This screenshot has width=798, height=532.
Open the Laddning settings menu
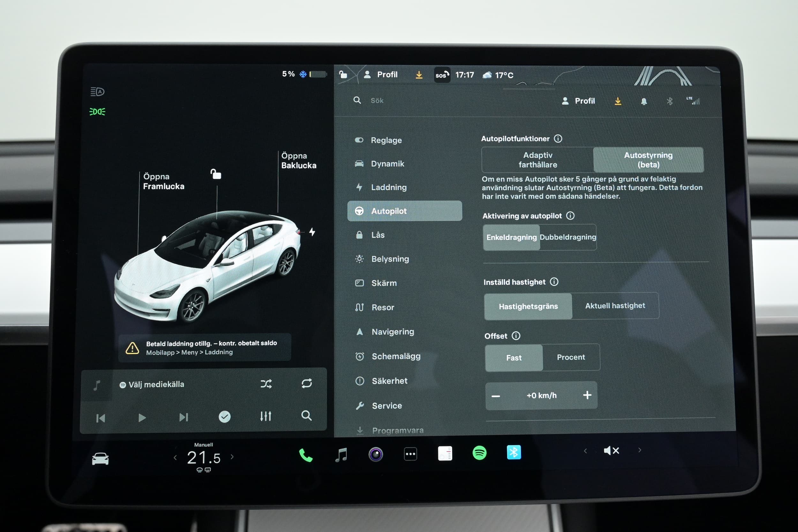(x=388, y=187)
